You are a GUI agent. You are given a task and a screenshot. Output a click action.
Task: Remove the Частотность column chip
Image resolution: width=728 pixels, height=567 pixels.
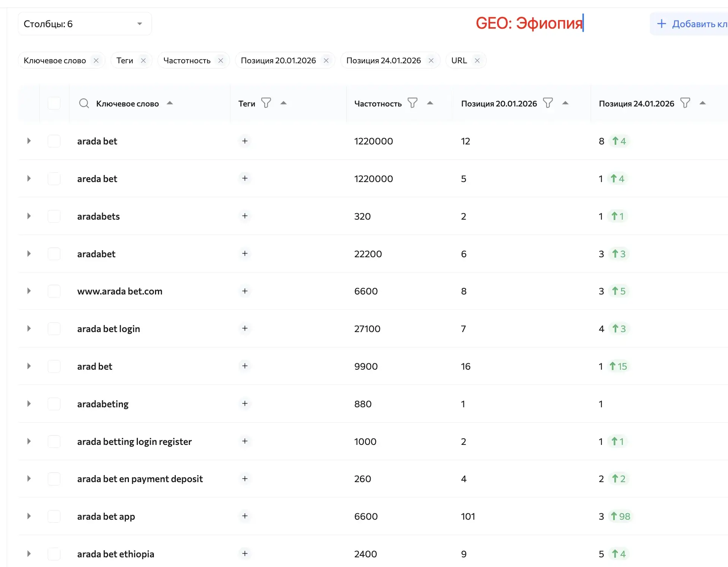221,60
